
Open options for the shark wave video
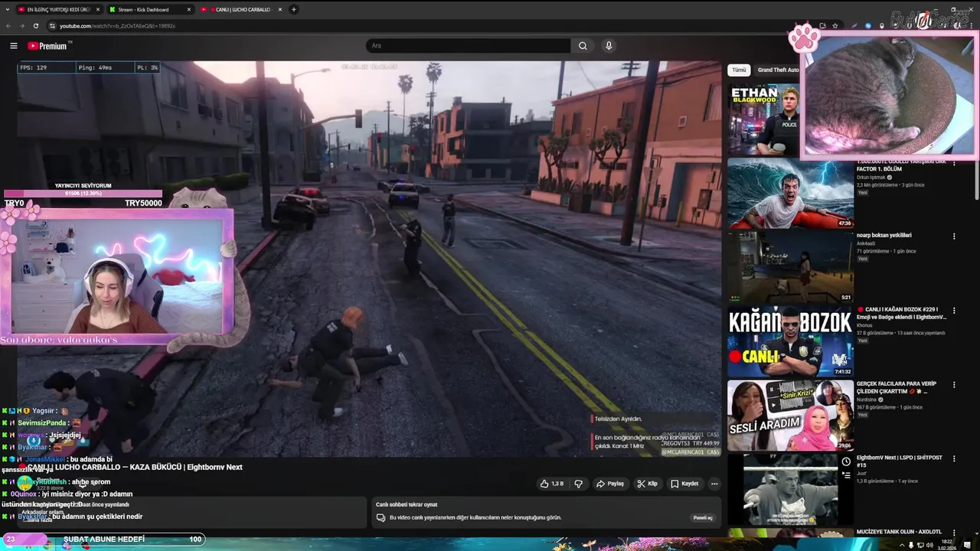coord(954,163)
